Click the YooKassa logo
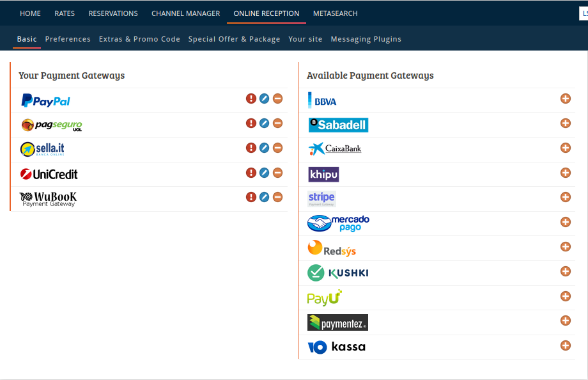This screenshot has height=380, width=588. (336, 347)
